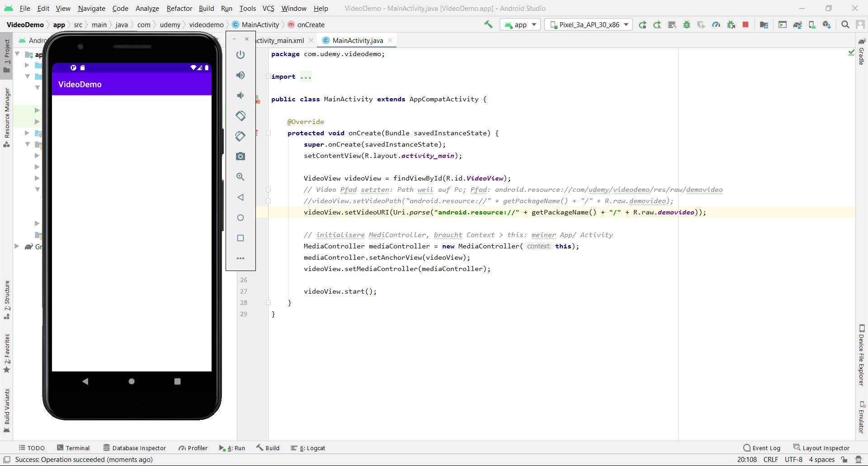Open the SDK Manager icon
The height and width of the screenshot is (466, 868).
[x=827, y=24]
